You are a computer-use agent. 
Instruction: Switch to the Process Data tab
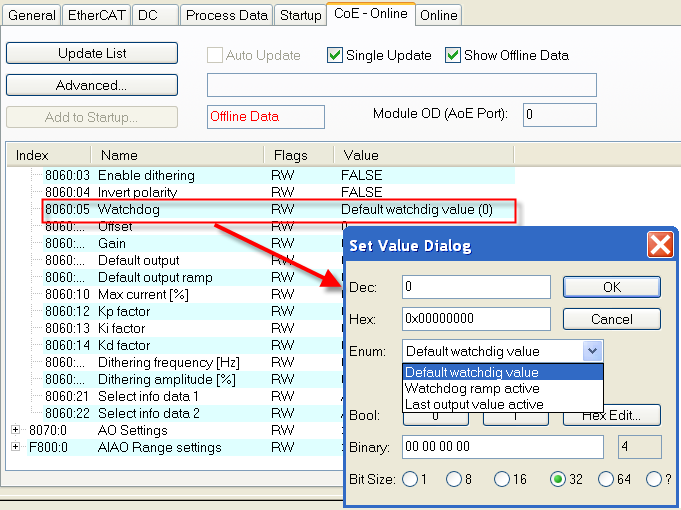(x=227, y=15)
